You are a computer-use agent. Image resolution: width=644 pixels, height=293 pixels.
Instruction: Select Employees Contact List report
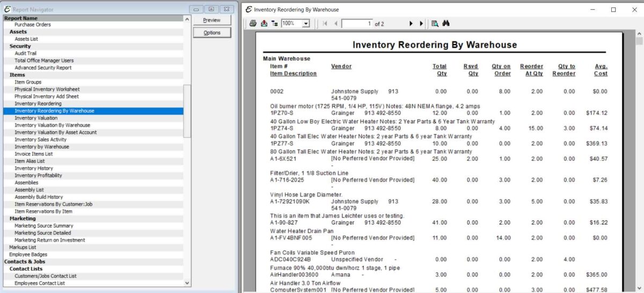click(x=40, y=283)
